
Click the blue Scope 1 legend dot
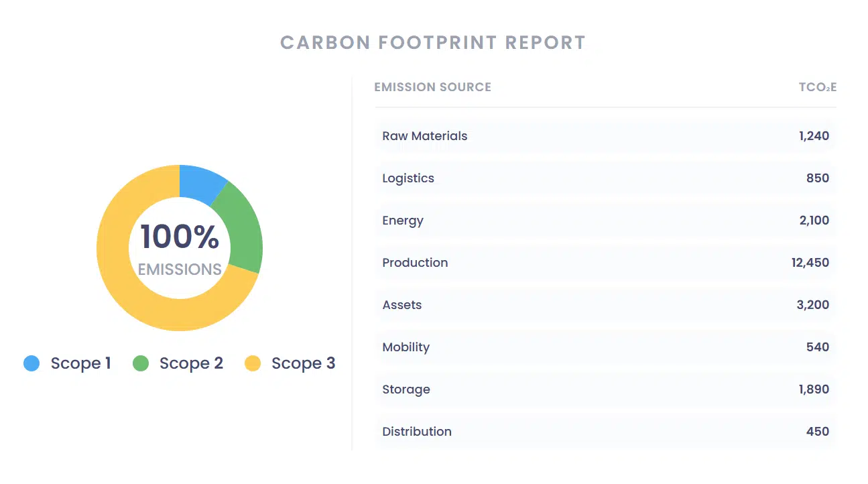click(x=32, y=363)
